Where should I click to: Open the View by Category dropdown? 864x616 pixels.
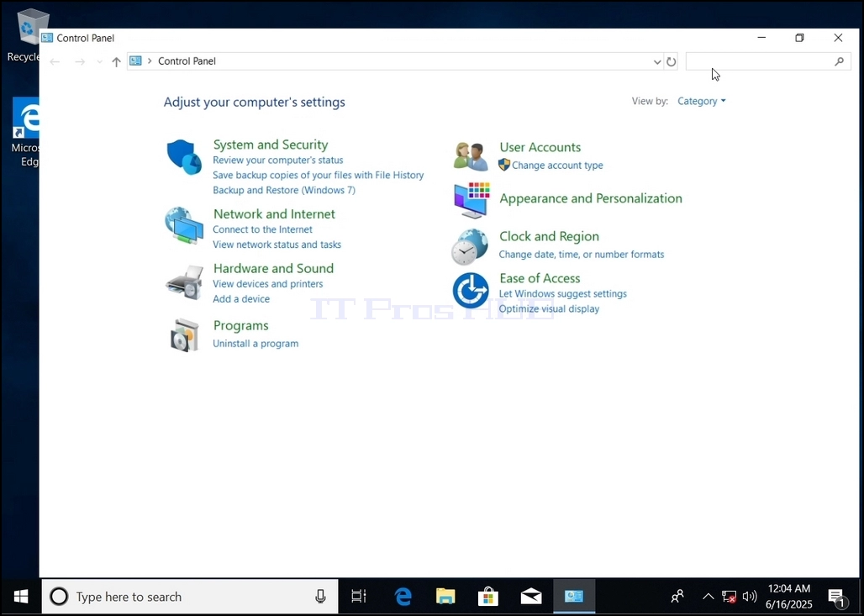702,102
